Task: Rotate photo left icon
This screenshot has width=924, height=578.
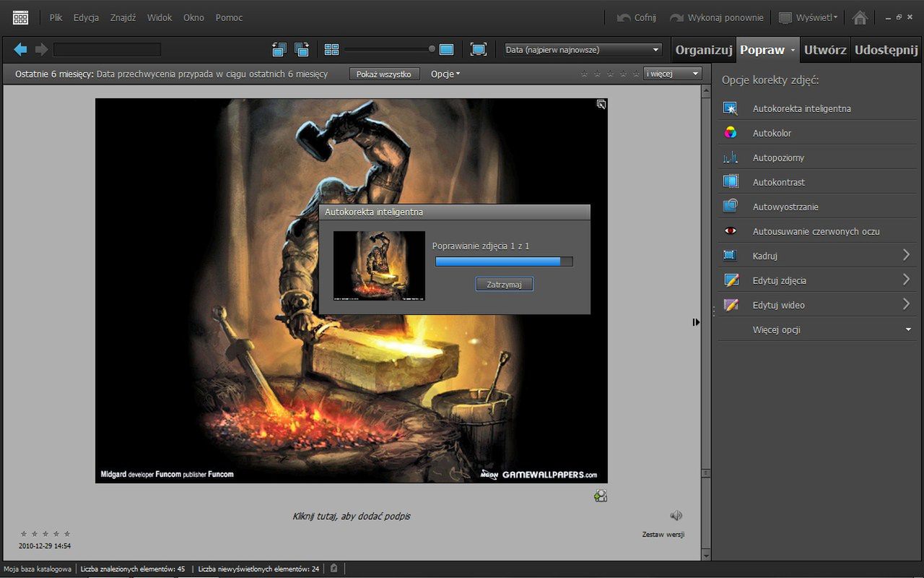Action: 279,49
